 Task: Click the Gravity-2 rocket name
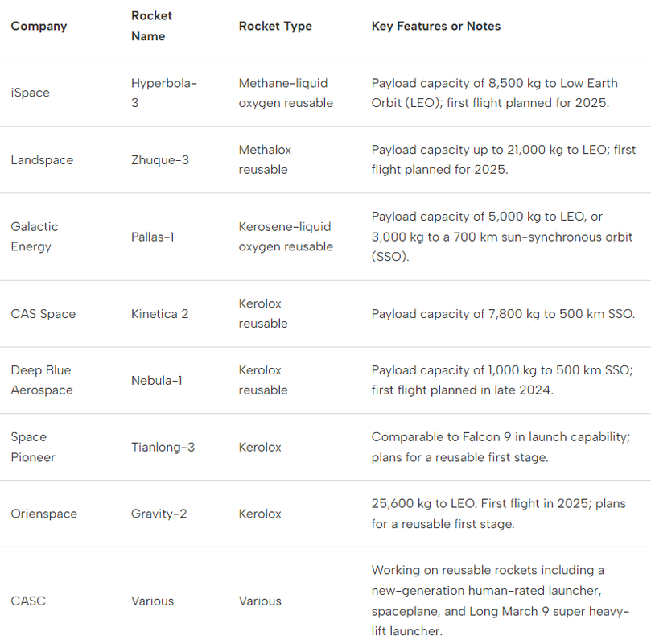point(159,514)
